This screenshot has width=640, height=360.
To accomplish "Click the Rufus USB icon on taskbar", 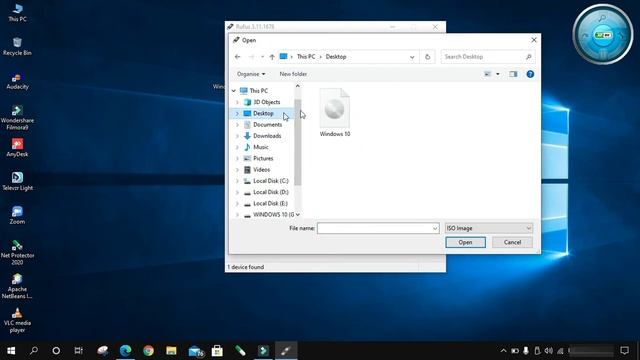I will [x=286, y=351].
